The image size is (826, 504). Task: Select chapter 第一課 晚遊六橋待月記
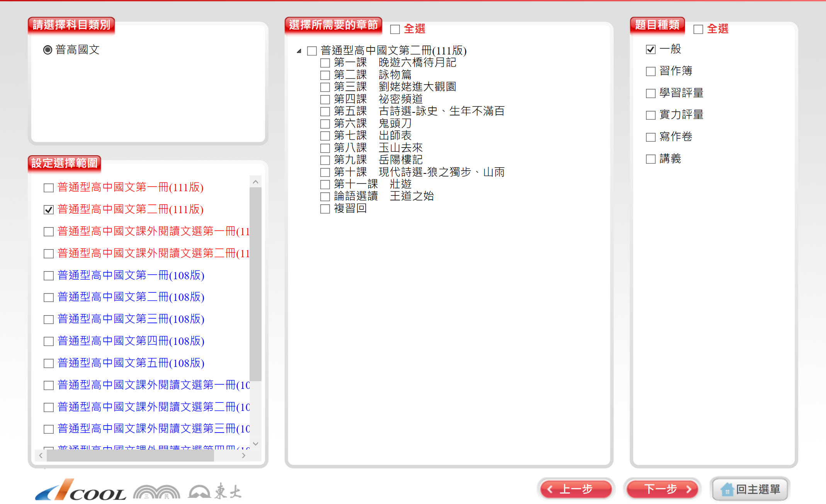(x=325, y=63)
